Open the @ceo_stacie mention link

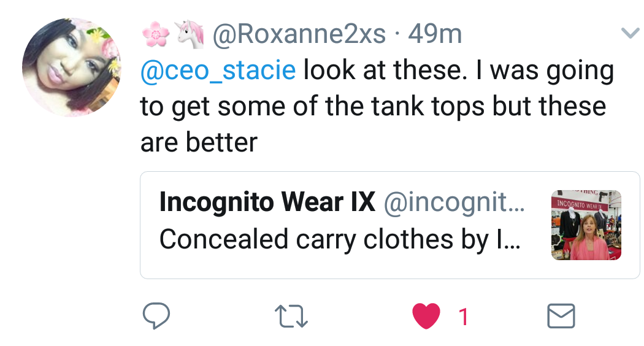coord(218,71)
